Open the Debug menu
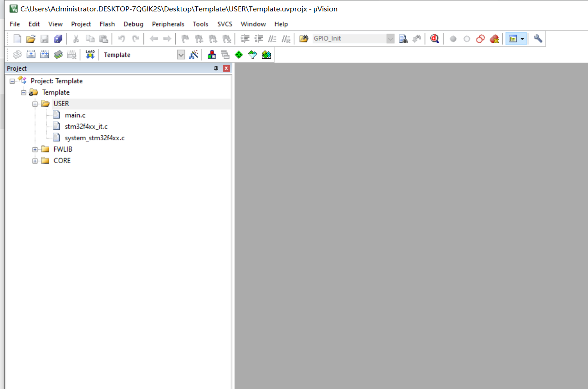This screenshot has width=588, height=389. tap(133, 24)
